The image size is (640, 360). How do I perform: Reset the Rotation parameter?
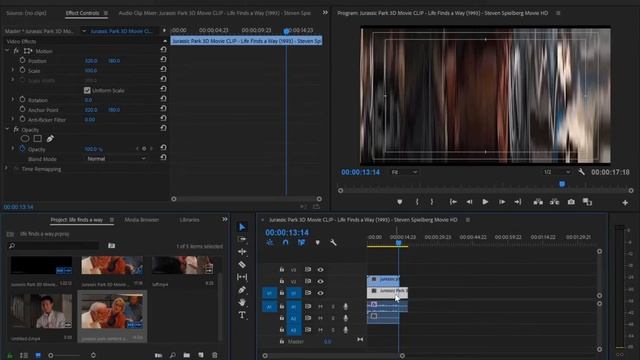163,99
